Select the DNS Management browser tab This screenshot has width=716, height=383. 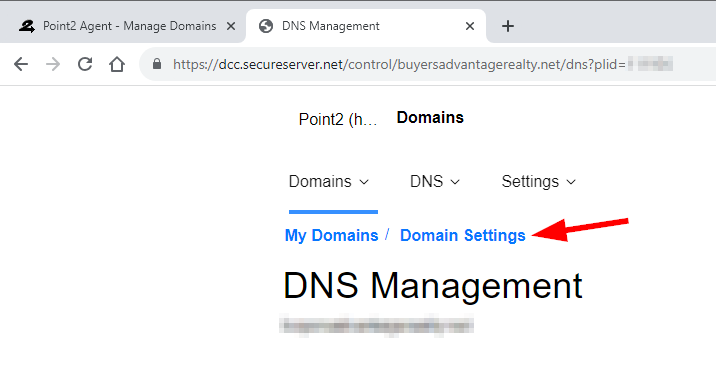click(x=365, y=26)
